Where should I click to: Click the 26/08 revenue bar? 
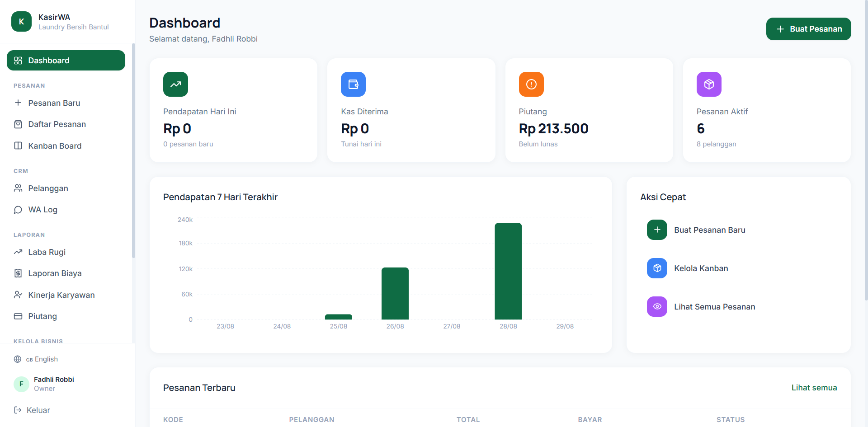(x=395, y=293)
